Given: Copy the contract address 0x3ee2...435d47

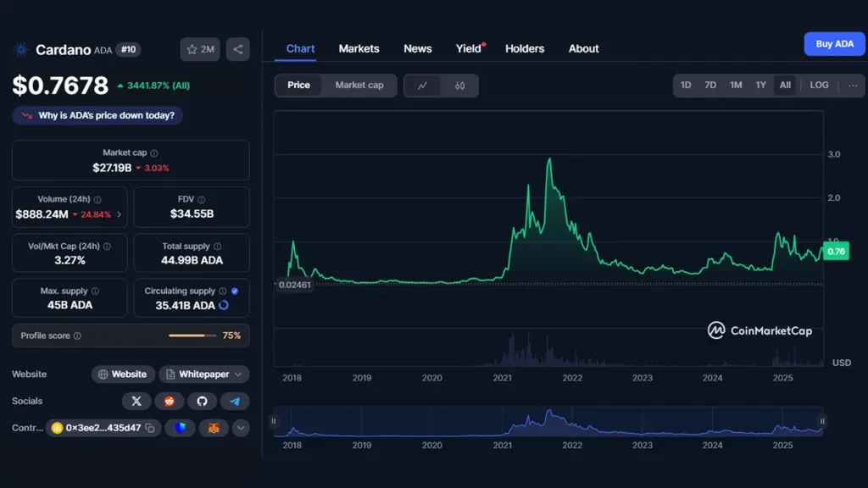Looking at the screenshot, I should tap(150, 428).
